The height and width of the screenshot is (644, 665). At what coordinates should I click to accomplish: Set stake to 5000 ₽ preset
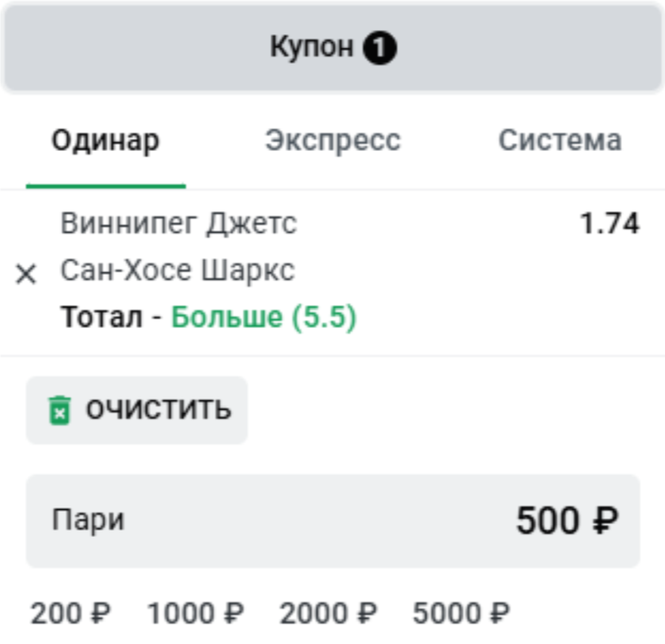[461, 614]
